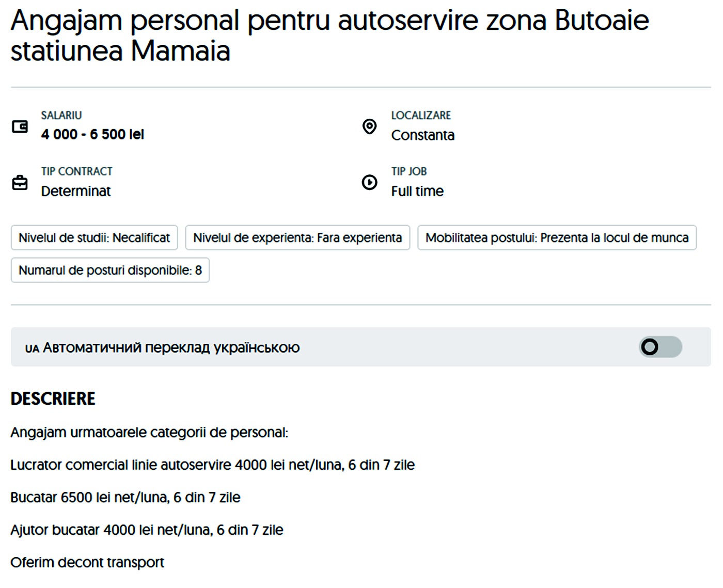Image resolution: width=723 pixels, height=588 pixels.
Task: Click the Mobilitatea postului tag
Action: pyautogui.click(x=557, y=238)
